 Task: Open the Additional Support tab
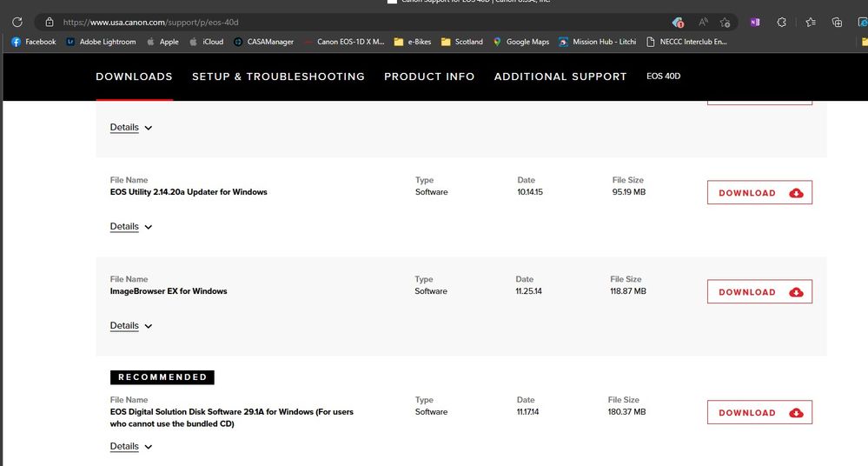tap(560, 77)
